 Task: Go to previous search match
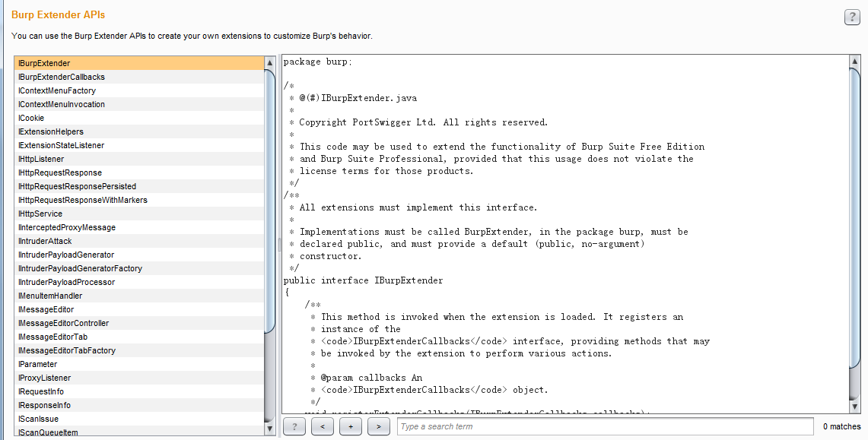click(x=323, y=426)
